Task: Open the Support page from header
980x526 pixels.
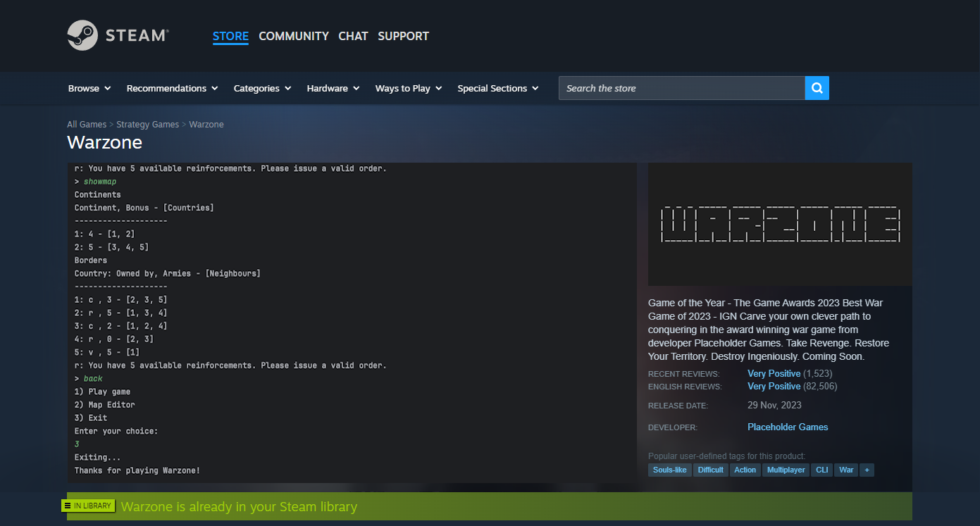Action: pos(403,36)
